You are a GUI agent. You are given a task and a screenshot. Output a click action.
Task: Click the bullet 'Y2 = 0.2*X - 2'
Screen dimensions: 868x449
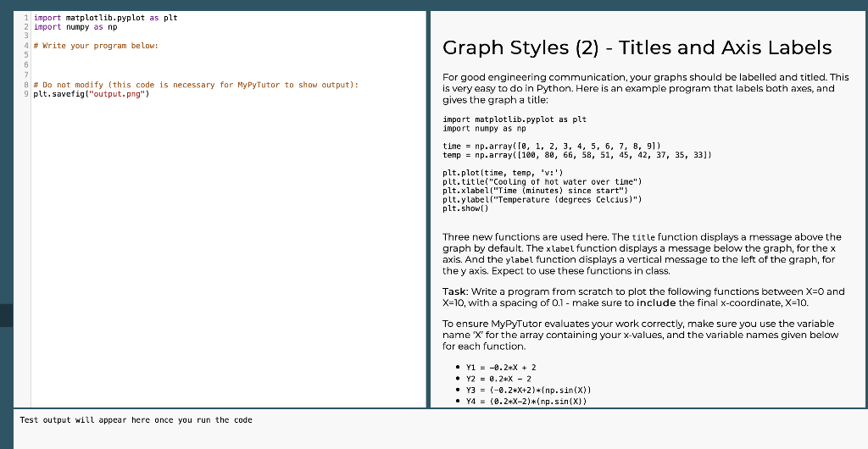point(498,379)
